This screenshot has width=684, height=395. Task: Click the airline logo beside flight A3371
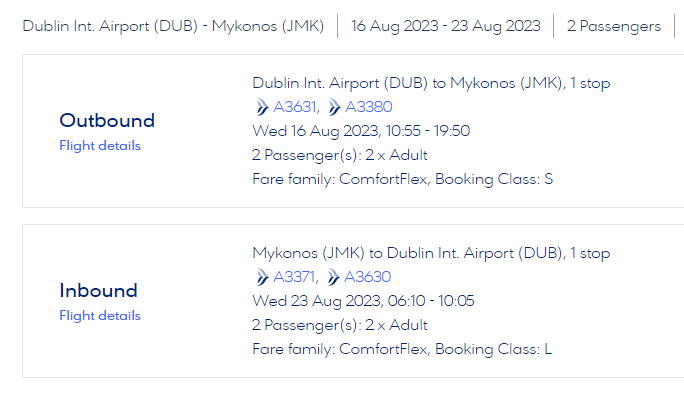[262, 277]
